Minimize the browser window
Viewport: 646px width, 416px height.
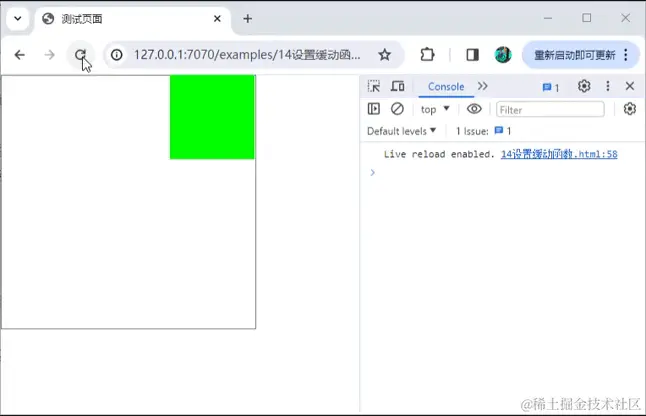(548, 19)
